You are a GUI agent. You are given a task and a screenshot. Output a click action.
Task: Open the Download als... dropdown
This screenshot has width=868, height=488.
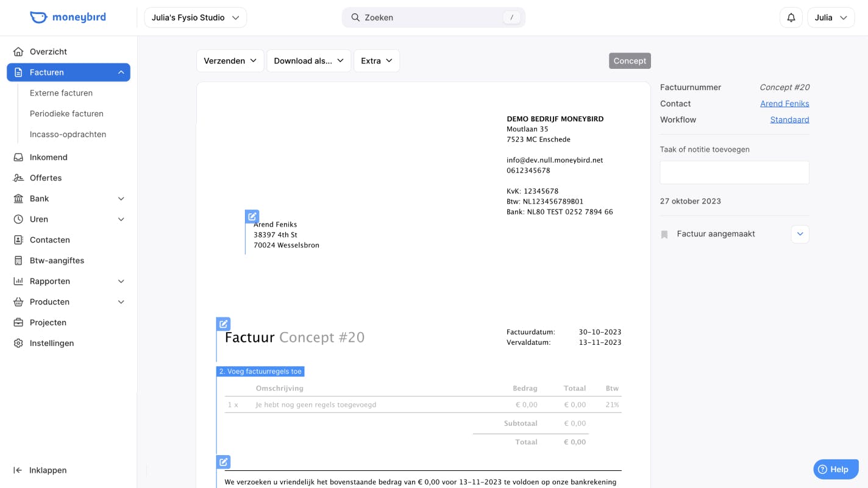pyautogui.click(x=308, y=61)
